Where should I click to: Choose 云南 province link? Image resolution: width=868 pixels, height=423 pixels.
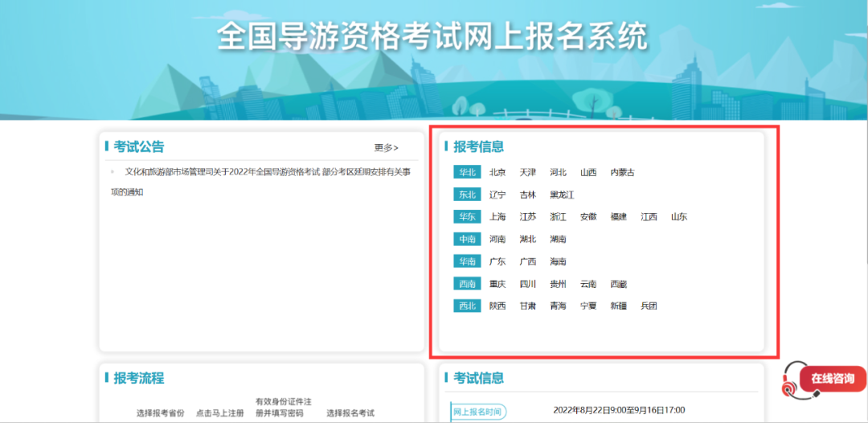click(588, 284)
